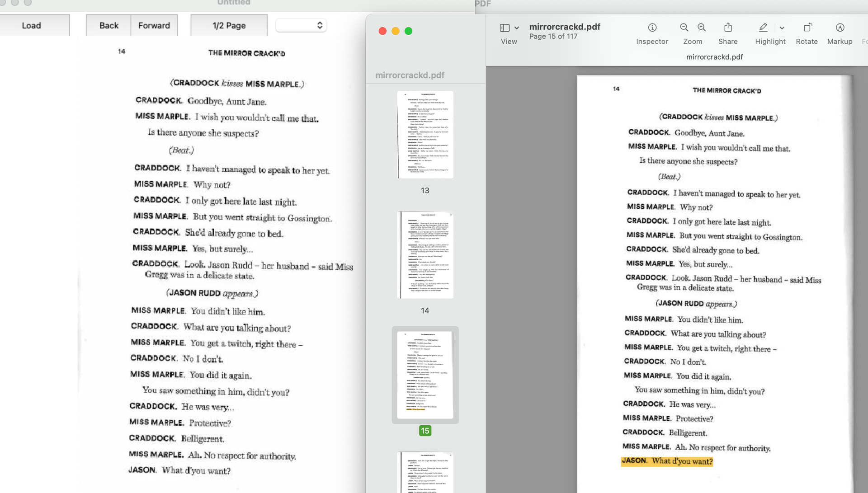Click 'JASON. What d'you want?' in Untitled window

(x=179, y=470)
